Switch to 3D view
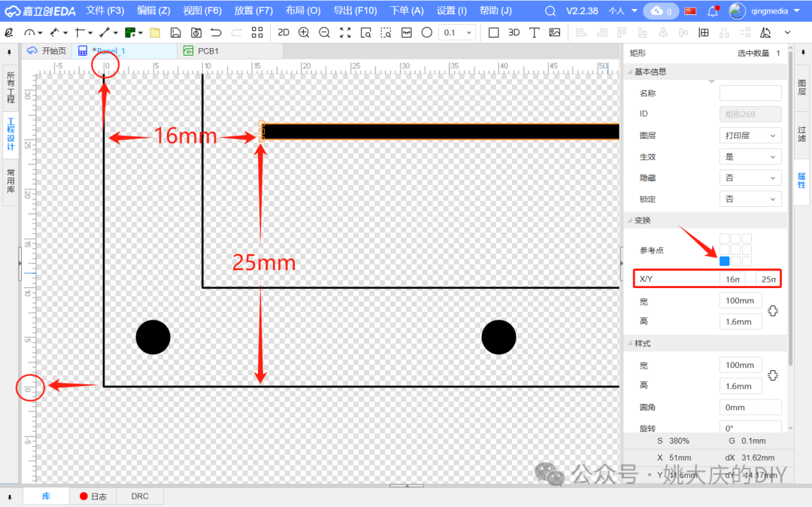This screenshot has height=507, width=812. click(x=514, y=32)
